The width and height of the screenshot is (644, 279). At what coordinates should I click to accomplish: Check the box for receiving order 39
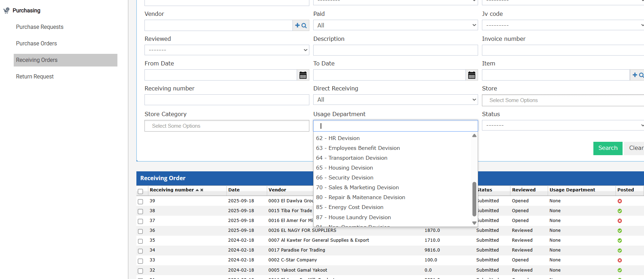[141, 202]
